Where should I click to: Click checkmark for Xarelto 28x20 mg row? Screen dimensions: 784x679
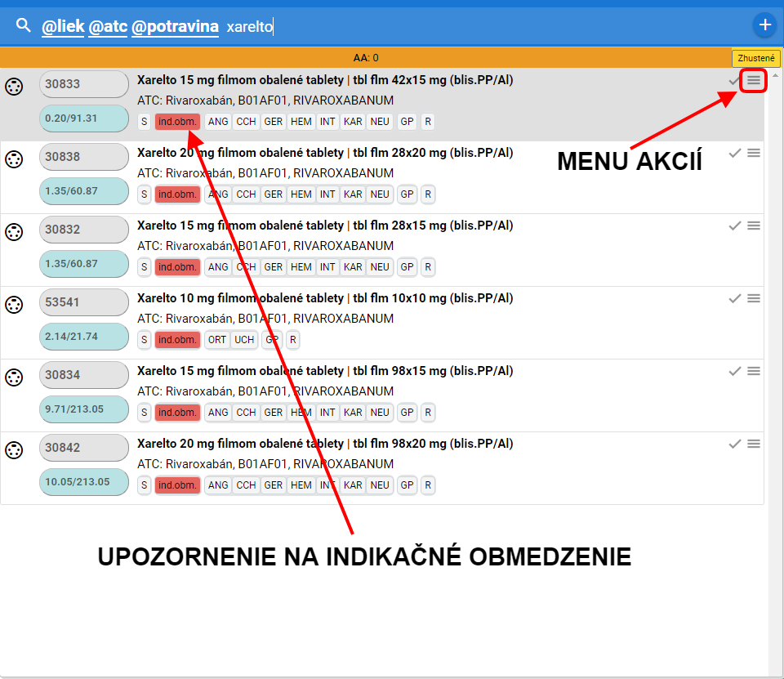pyautogui.click(x=734, y=153)
